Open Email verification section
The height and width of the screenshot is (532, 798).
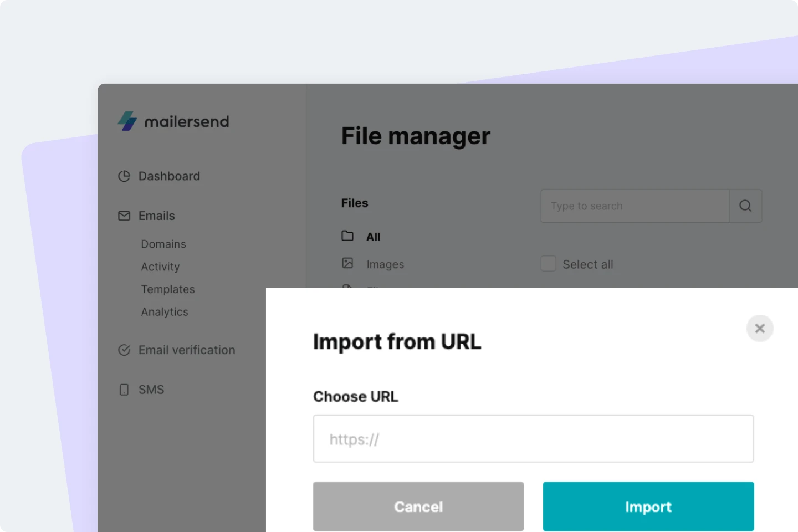[187, 350]
